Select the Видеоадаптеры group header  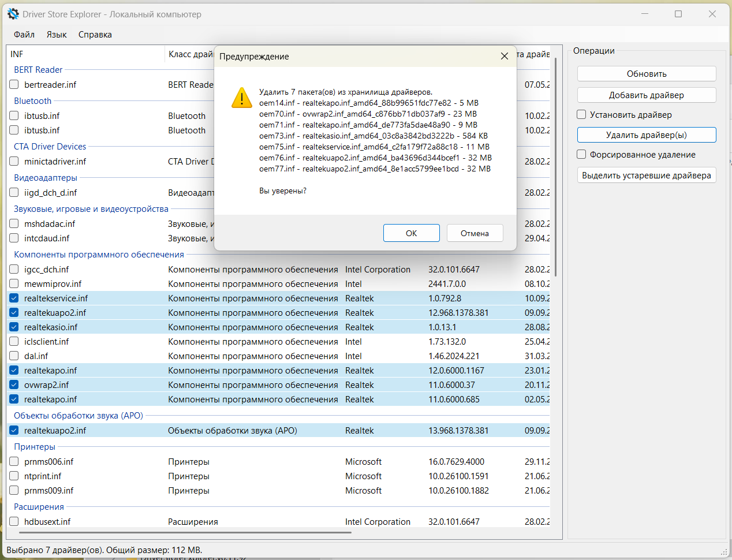pos(46,178)
